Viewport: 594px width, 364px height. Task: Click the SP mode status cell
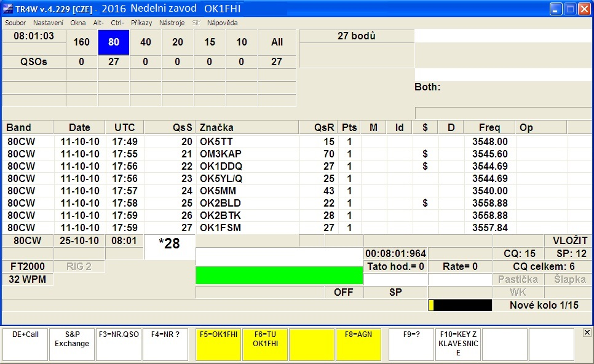395,292
